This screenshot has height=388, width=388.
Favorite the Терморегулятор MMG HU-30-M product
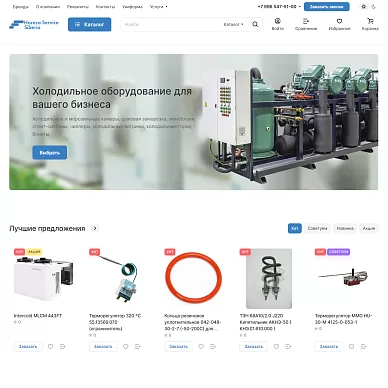[x=351, y=347]
